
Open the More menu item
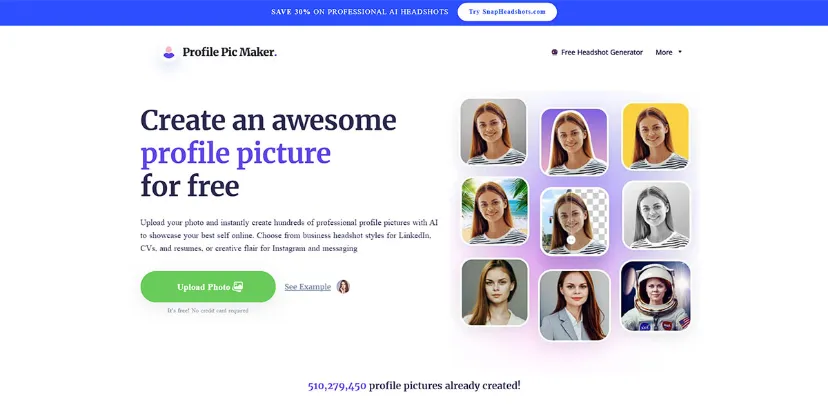coord(669,52)
